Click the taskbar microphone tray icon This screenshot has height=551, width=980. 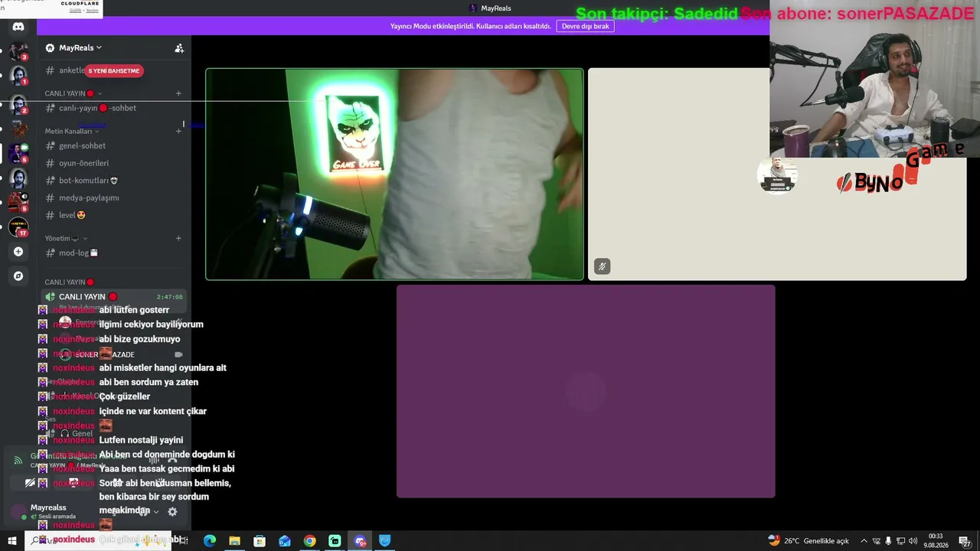click(x=888, y=541)
